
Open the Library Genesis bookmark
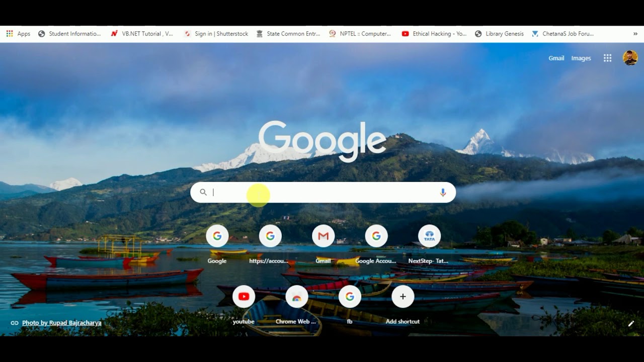click(x=499, y=34)
